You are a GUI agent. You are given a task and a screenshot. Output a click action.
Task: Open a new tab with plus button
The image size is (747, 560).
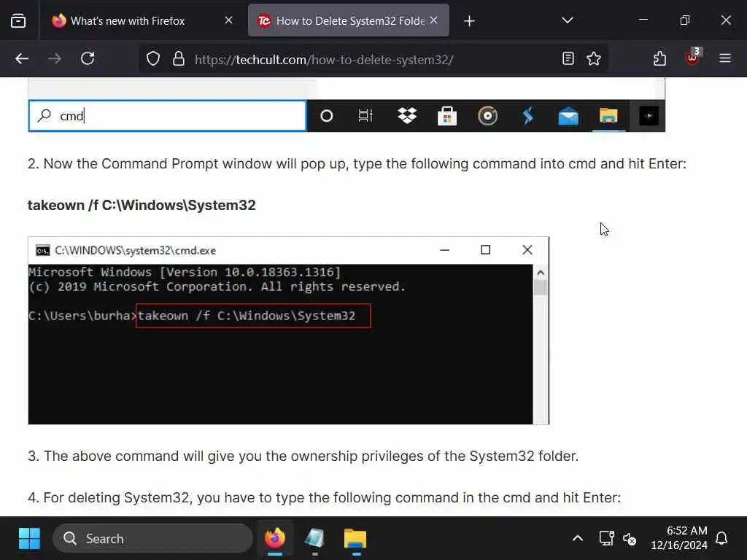[469, 21]
